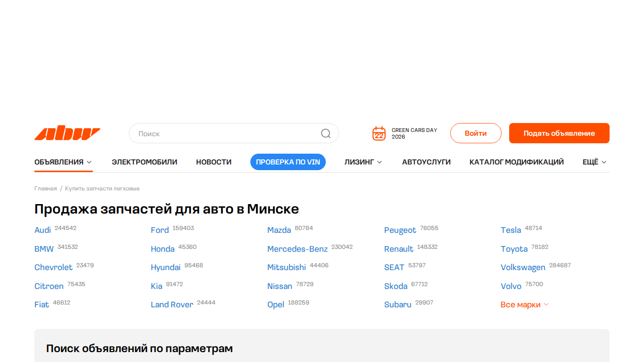
Task: Click the Mercedes-Benz count 230042
Action: click(x=342, y=247)
